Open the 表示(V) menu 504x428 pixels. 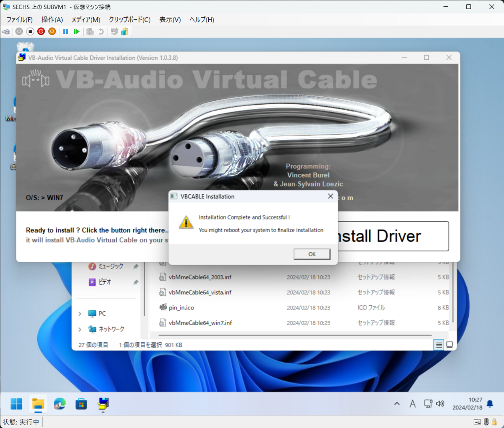tap(170, 20)
